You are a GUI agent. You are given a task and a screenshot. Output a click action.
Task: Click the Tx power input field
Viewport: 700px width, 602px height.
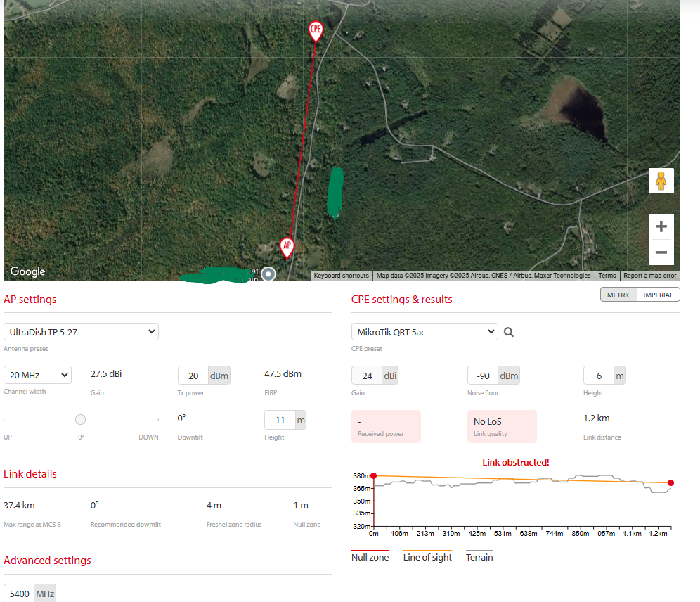[x=193, y=376]
